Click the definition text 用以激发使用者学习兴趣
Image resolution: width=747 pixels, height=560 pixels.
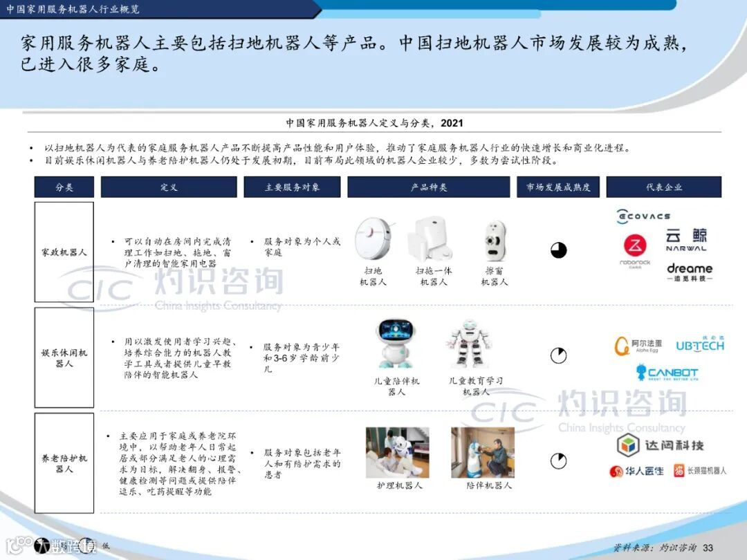(181, 358)
